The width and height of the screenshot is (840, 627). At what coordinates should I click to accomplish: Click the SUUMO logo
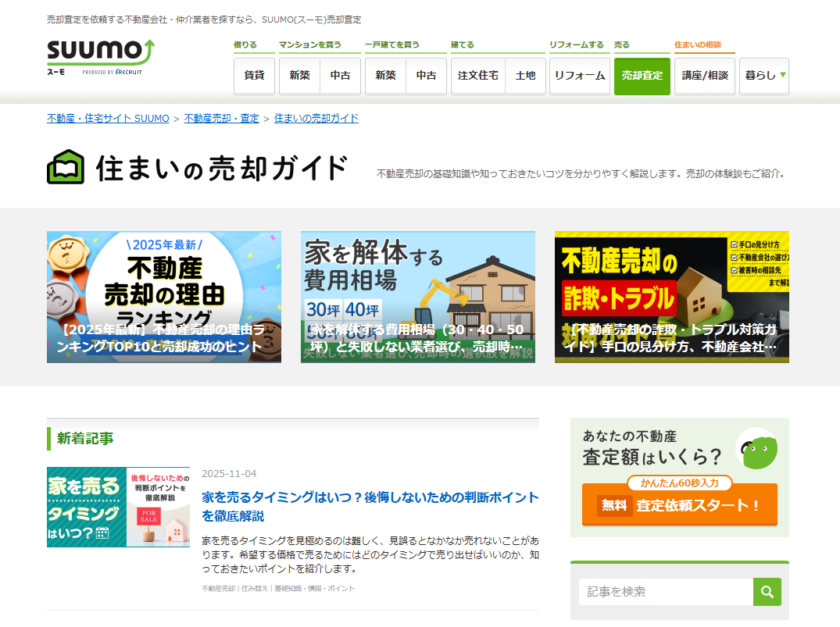coord(101,55)
